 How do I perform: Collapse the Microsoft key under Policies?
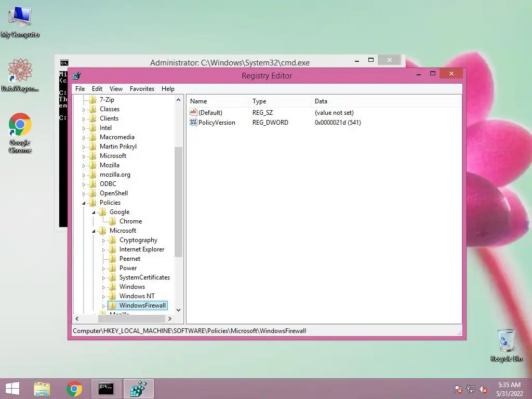click(x=94, y=231)
